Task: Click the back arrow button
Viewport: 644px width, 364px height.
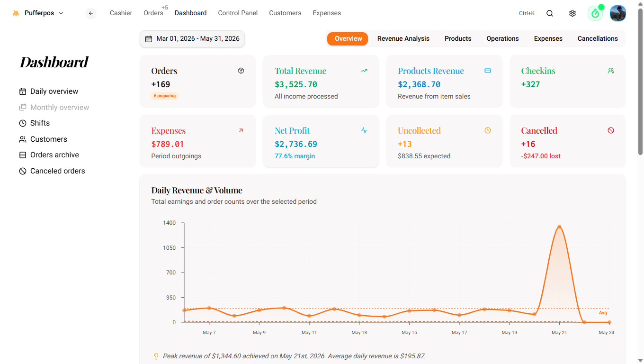Action: (x=91, y=13)
